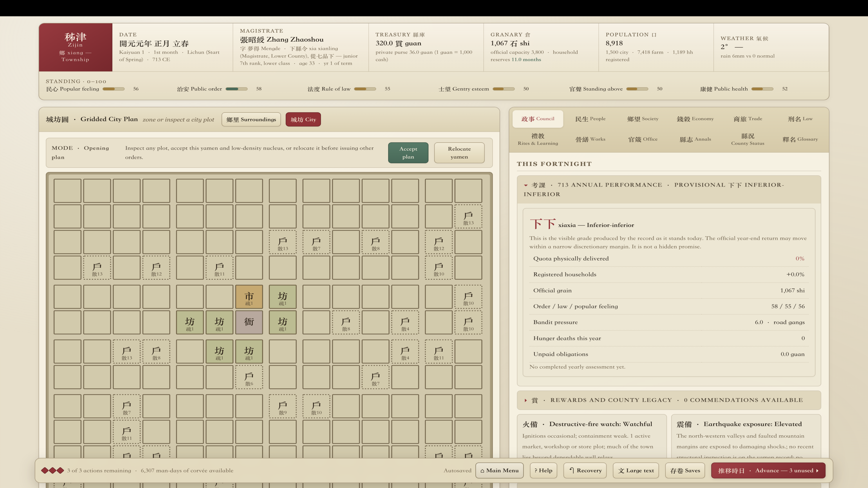Viewport: 868px width, 488px height.
Task: Click the 下下 xiaxia grade heading
Action: (x=582, y=224)
